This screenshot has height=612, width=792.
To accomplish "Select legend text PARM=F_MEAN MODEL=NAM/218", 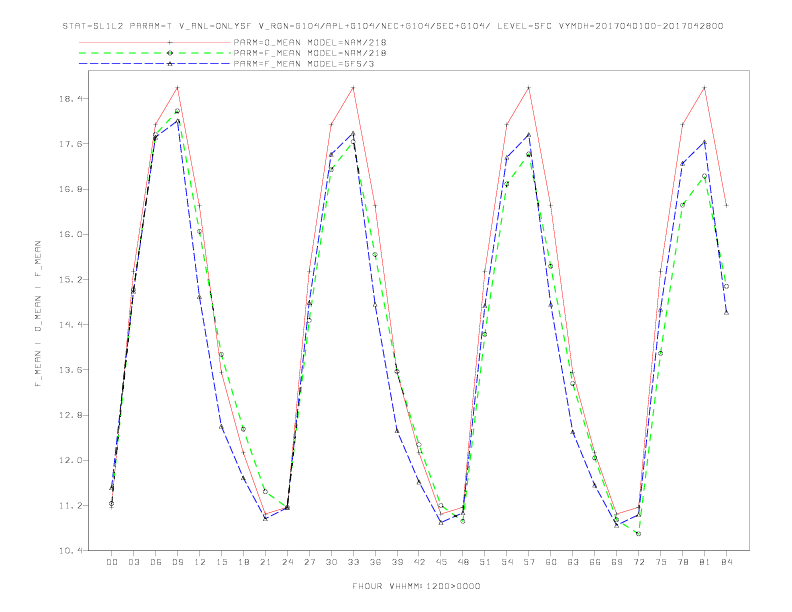I will (310, 53).
